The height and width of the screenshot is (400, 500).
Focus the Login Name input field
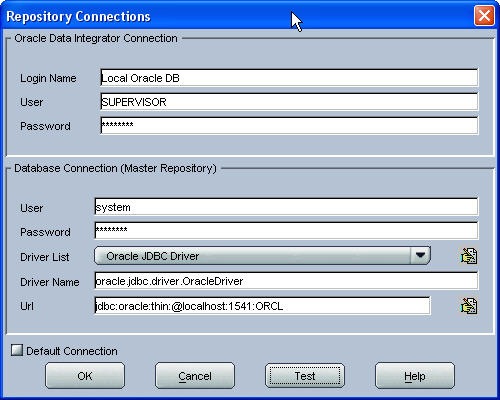[x=289, y=78]
